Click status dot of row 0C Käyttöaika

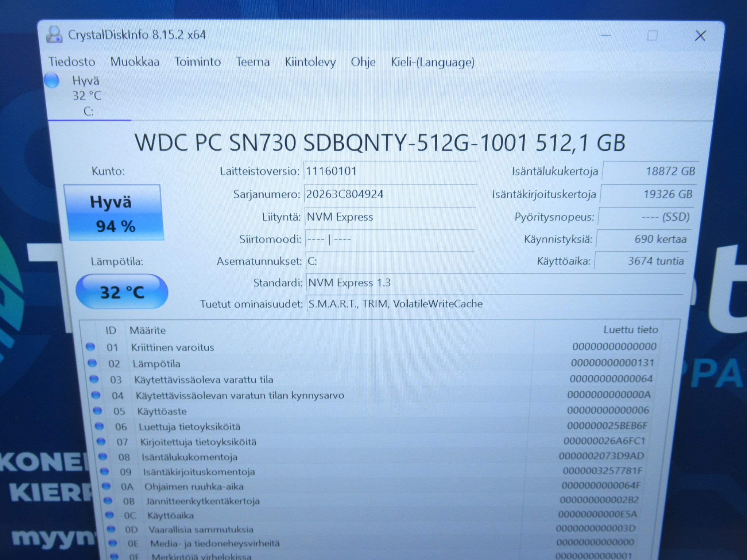pos(109,515)
